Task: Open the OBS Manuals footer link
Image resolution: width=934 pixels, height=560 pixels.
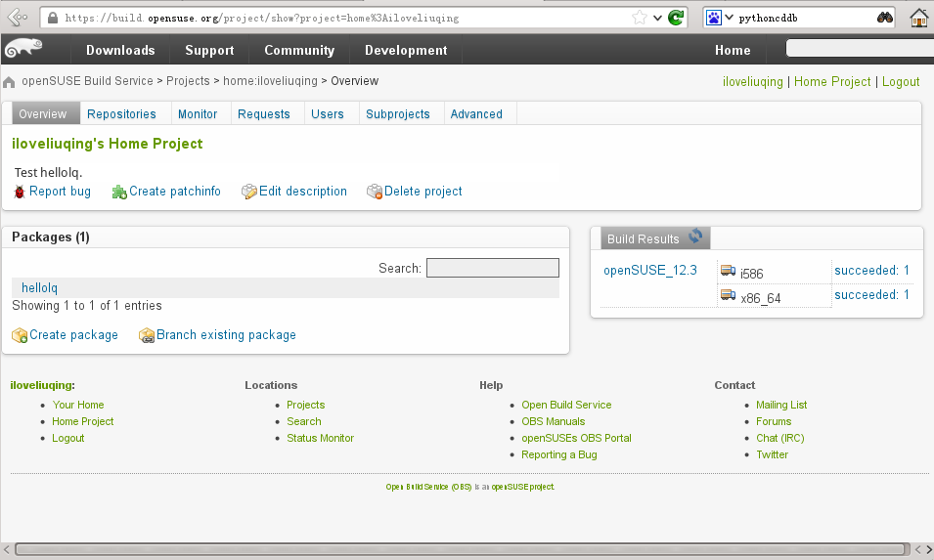Action: coord(554,421)
